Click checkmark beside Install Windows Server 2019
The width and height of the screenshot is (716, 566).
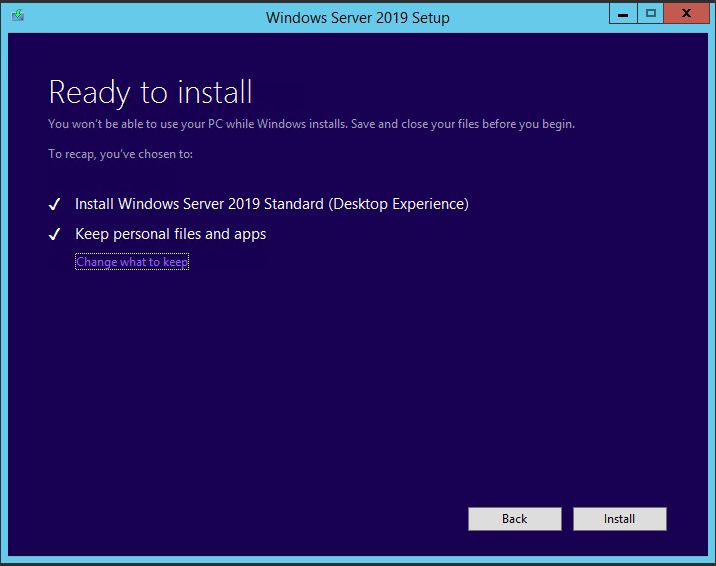[x=55, y=204]
